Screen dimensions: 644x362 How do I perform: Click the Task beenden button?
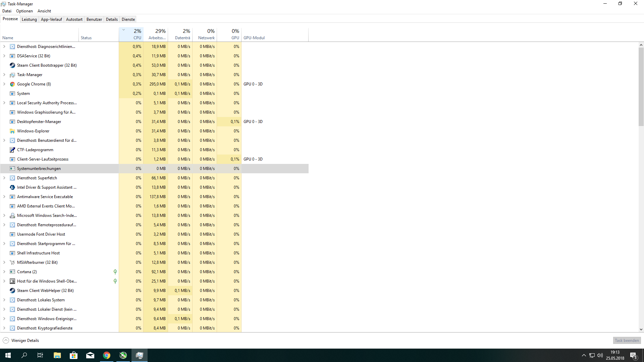627,341
